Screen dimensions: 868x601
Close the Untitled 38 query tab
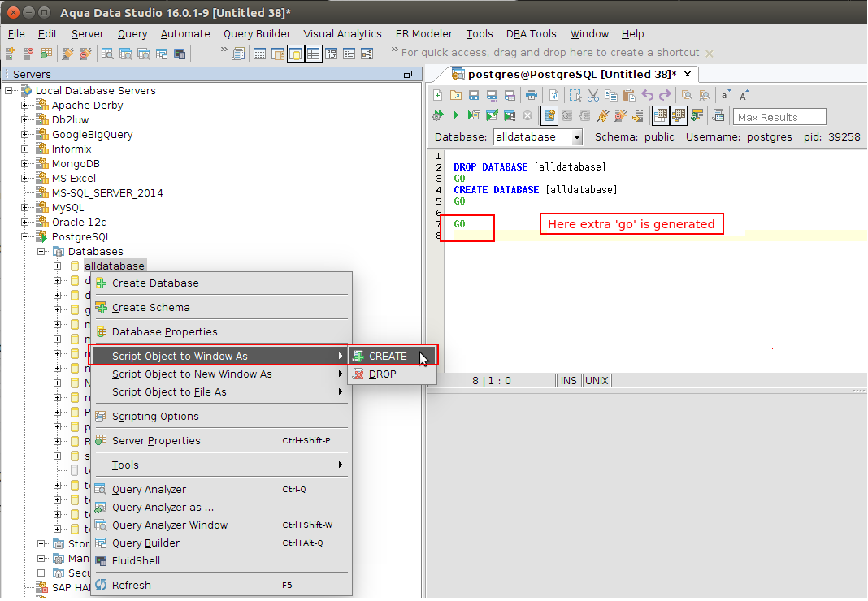688,74
